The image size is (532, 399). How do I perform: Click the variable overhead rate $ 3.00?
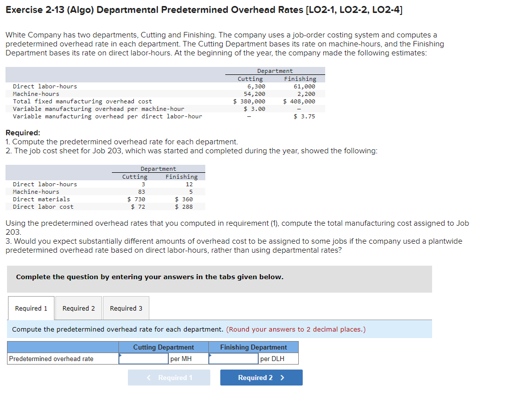click(x=254, y=109)
